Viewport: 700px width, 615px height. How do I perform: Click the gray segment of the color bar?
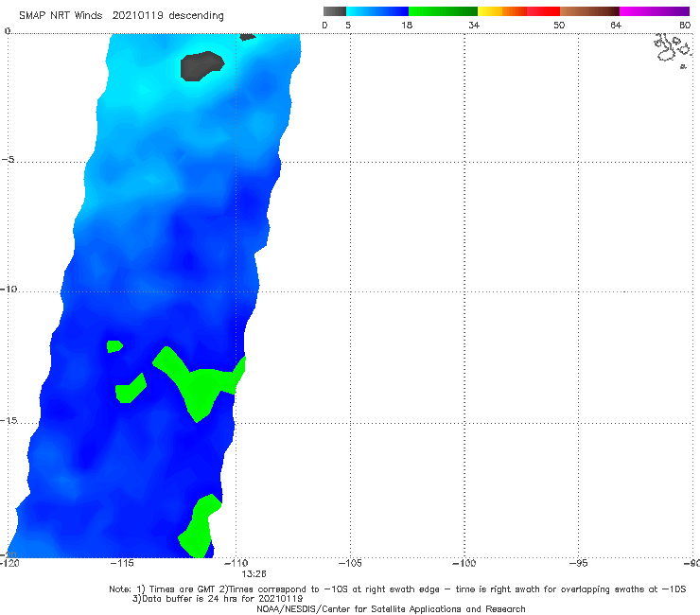tap(334, 11)
